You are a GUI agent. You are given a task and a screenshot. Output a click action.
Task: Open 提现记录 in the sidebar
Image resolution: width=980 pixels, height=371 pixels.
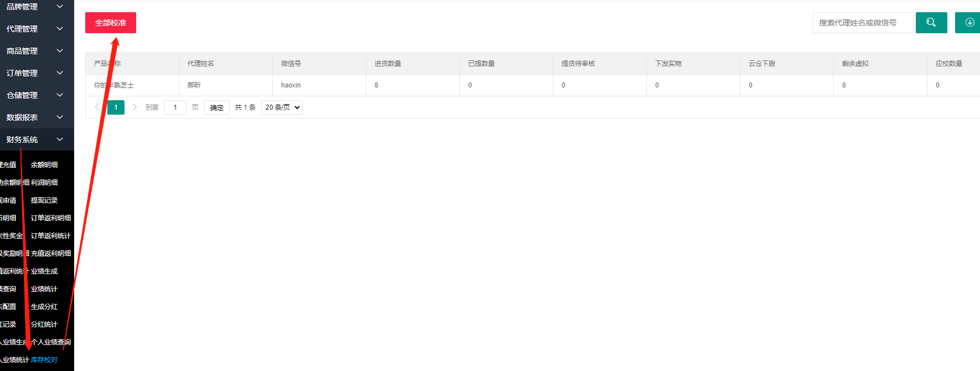[x=44, y=200]
